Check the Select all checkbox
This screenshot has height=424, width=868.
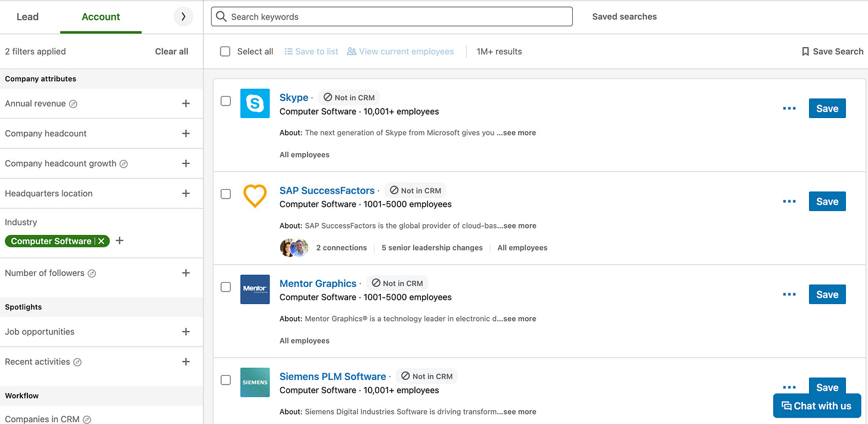(x=225, y=51)
